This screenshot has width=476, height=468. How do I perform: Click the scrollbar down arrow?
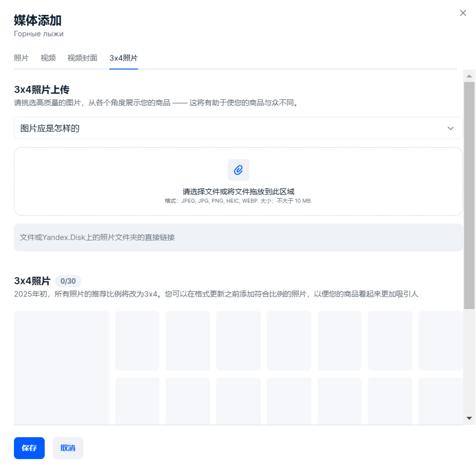tap(469, 418)
